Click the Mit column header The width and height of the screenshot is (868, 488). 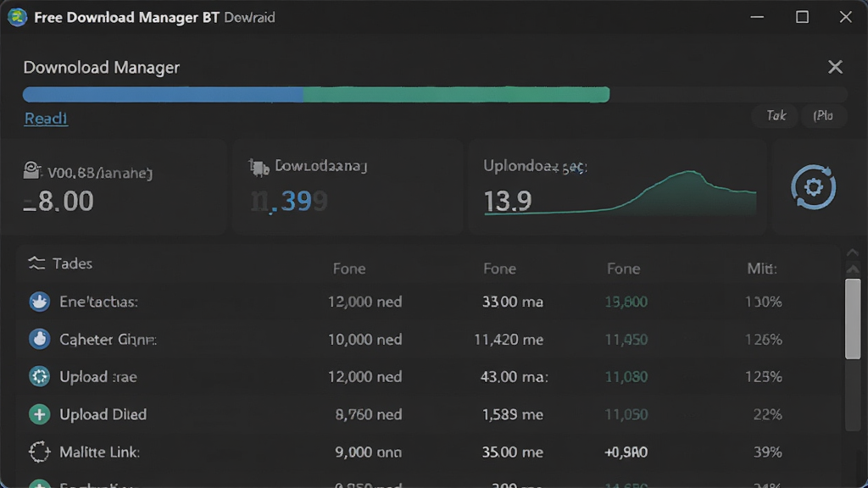click(762, 269)
